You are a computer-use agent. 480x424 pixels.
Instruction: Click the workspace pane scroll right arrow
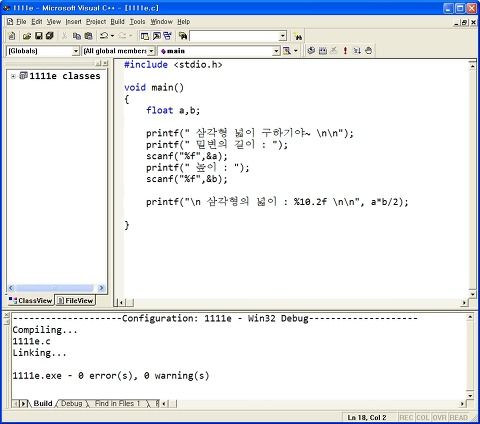[x=101, y=288]
